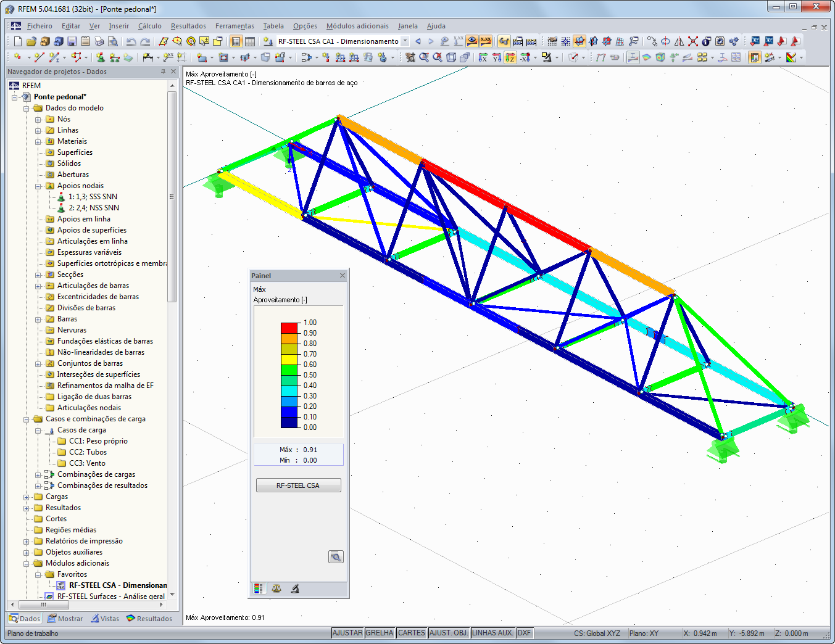The image size is (835, 644).
Task: Click the DXF button in status bar
Action: (525, 633)
